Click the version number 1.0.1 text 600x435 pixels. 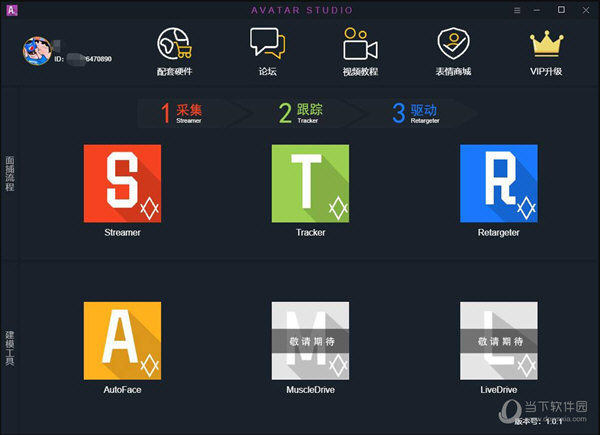tap(538, 421)
